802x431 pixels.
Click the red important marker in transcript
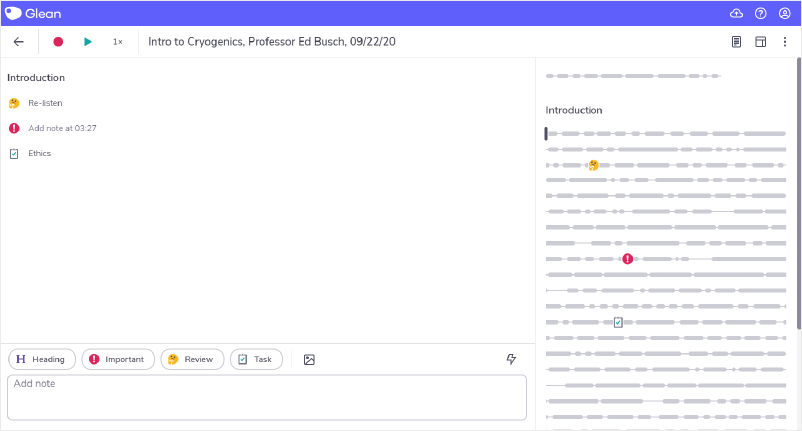pyautogui.click(x=628, y=259)
